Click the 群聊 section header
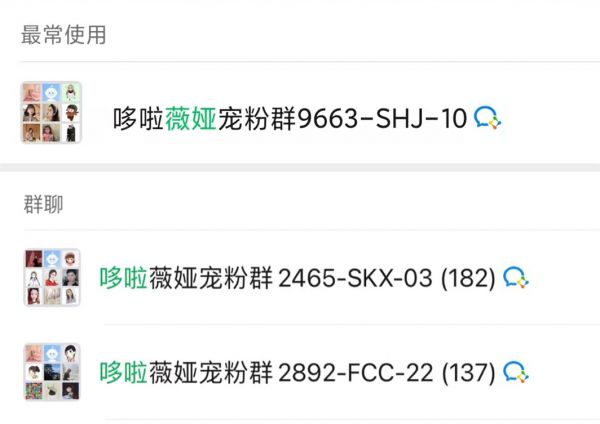600x424 pixels. coord(43,204)
